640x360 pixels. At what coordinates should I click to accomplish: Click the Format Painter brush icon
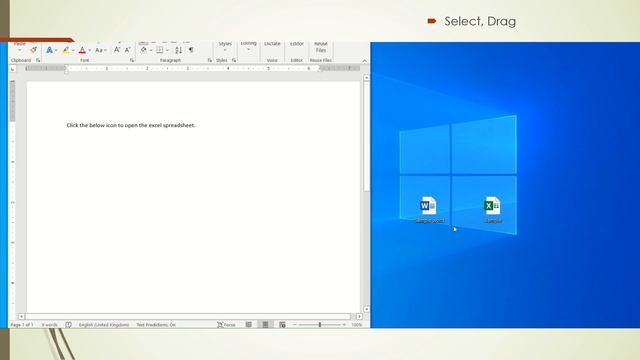click(33, 50)
